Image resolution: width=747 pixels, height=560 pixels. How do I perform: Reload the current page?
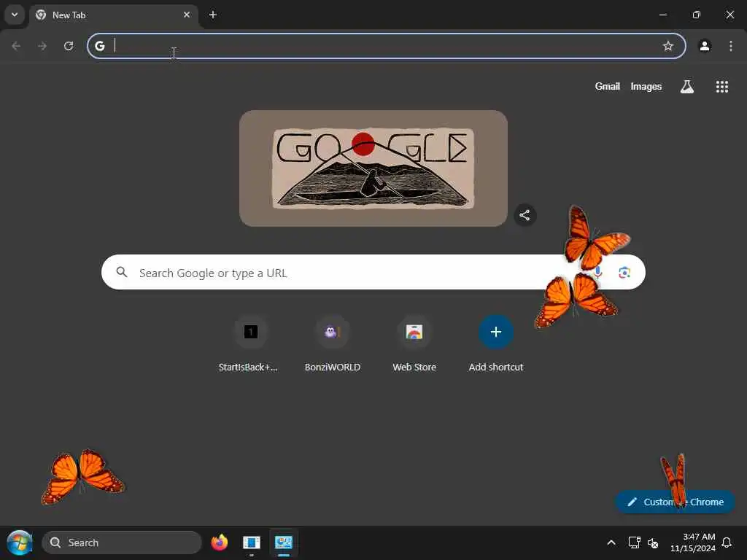[x=69, y=46]
